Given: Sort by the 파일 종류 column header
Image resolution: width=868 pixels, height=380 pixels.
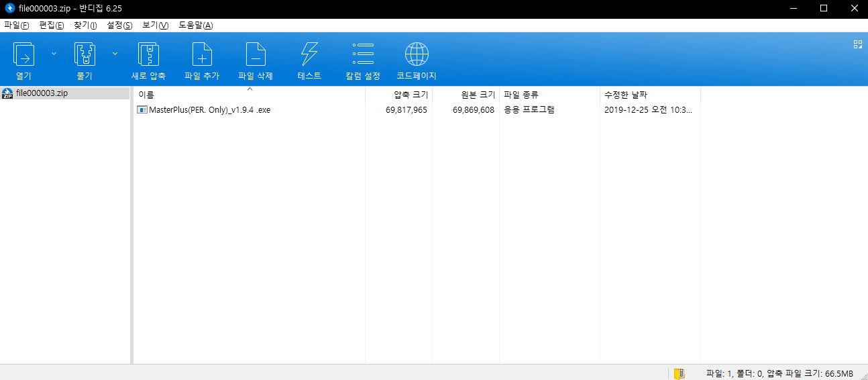Looking at the screenshot, I should pos(549,95).
